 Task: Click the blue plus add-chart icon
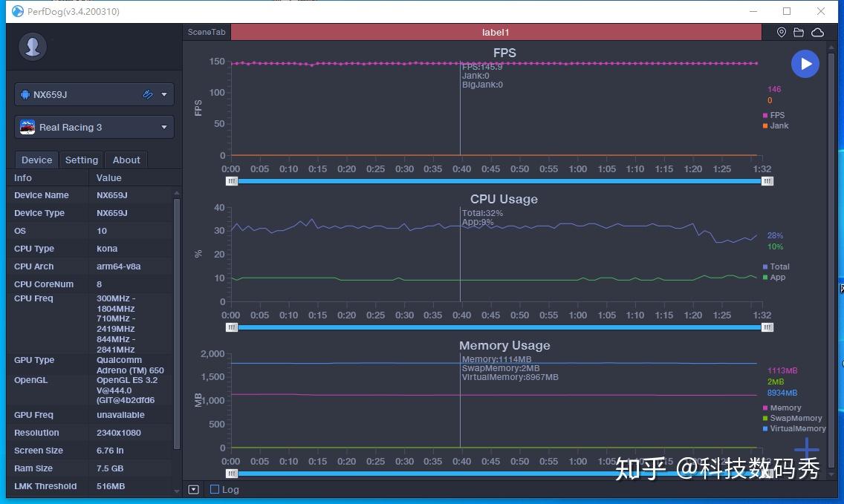(806, 448)
